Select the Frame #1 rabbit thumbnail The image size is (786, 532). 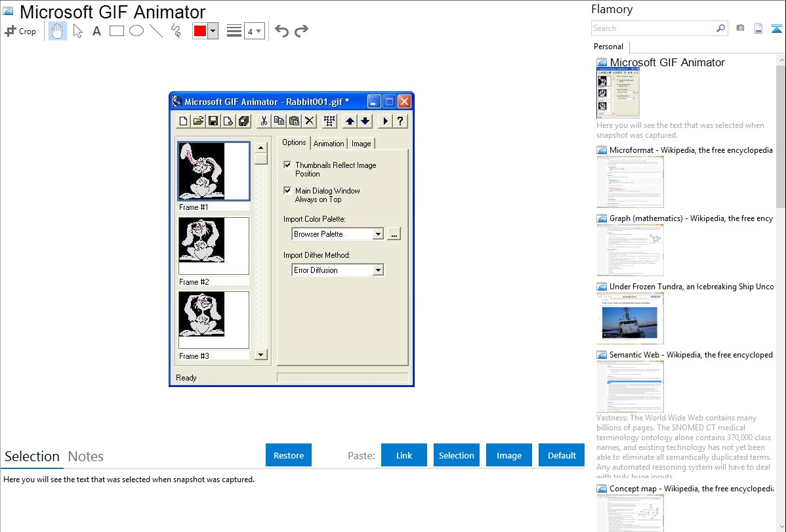(x=214, y=171)
